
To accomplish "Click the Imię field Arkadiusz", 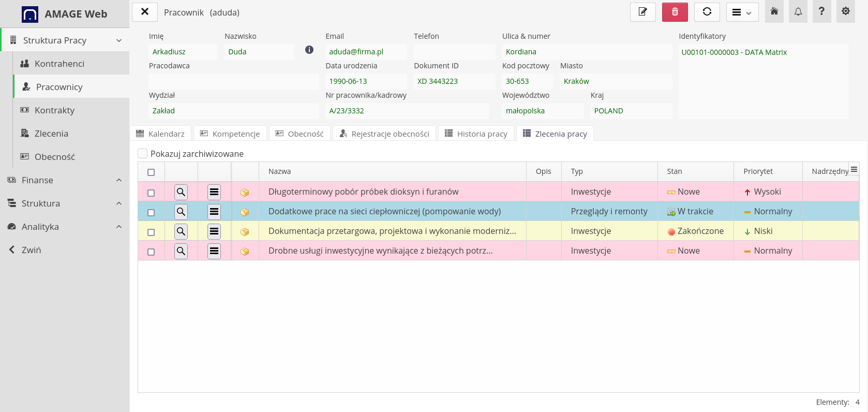I will click(183, 52).
